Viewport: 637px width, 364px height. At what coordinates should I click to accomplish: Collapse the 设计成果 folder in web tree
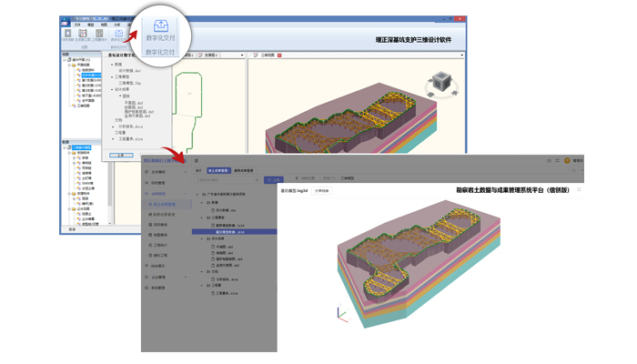tap(208, 239)
